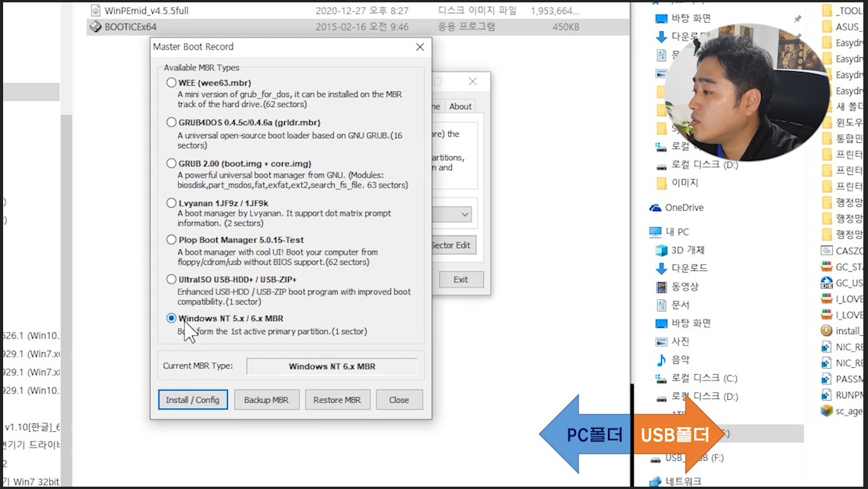Viewport: 868px width, 489px height.
Task: Select GRUB 2.00 (boot.img + core.img) option
Action: (x=171, y=163)
